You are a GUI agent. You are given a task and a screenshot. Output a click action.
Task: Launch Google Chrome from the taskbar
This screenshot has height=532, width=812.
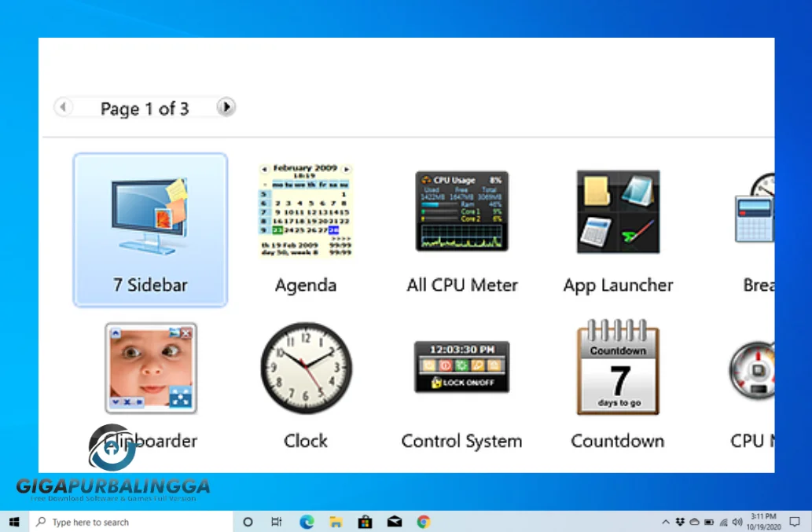click(x=424, y=522)
